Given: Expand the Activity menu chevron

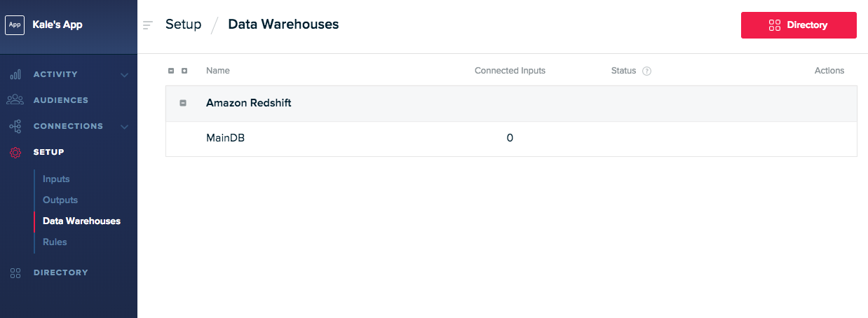Looking at the screenshot, I should point(124,75).
